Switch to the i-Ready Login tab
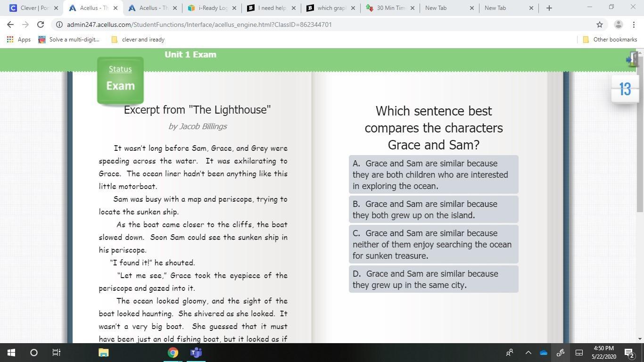 tap(211, 8)
